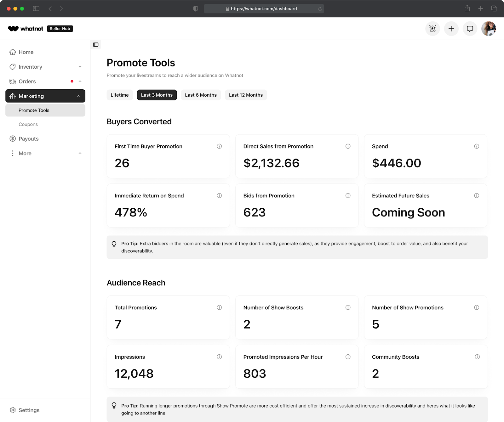Viewport: 504px width, 422px height.
Task: Click info icon on the Spend card
Action: pos(477,146)
